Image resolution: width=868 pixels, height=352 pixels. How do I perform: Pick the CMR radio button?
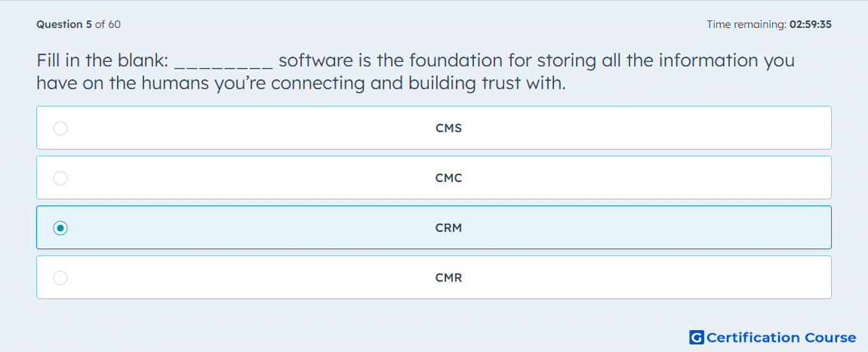60,278
